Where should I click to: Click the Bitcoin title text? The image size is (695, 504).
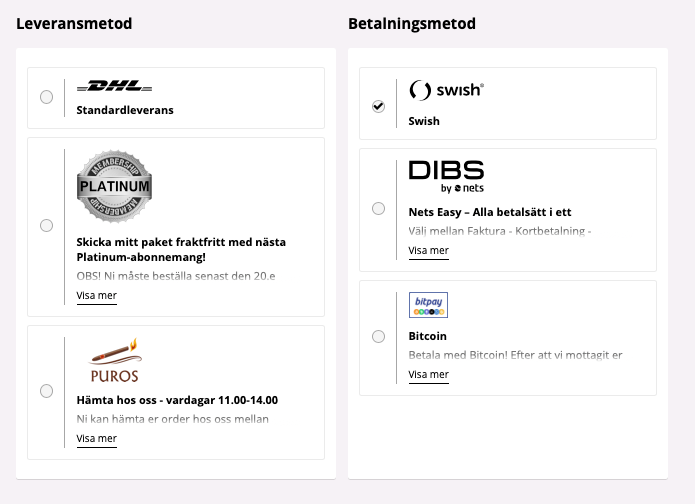428,336
